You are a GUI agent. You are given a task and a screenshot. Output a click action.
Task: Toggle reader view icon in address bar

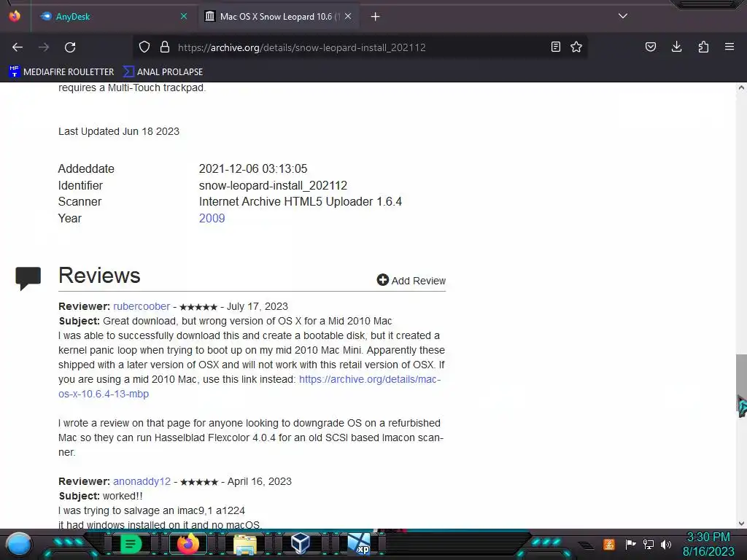[x=555, y=47]
